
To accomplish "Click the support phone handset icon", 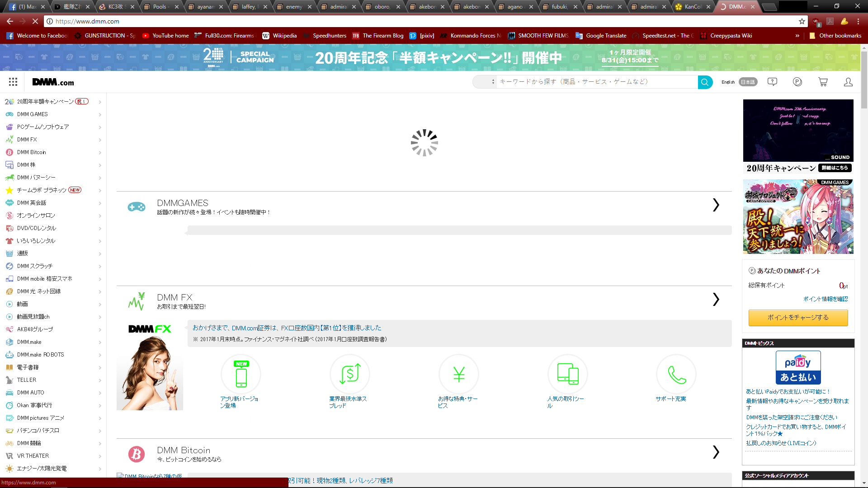I will tap(676, 374).
